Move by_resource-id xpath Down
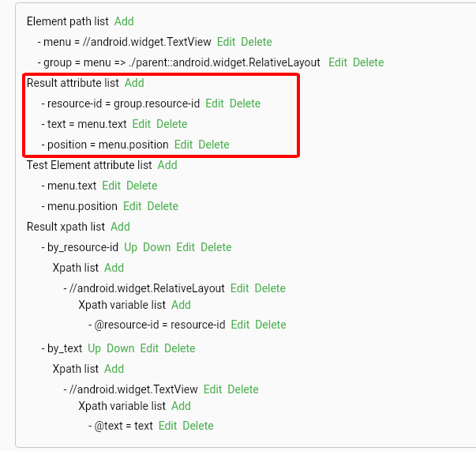 coord(156,247)
